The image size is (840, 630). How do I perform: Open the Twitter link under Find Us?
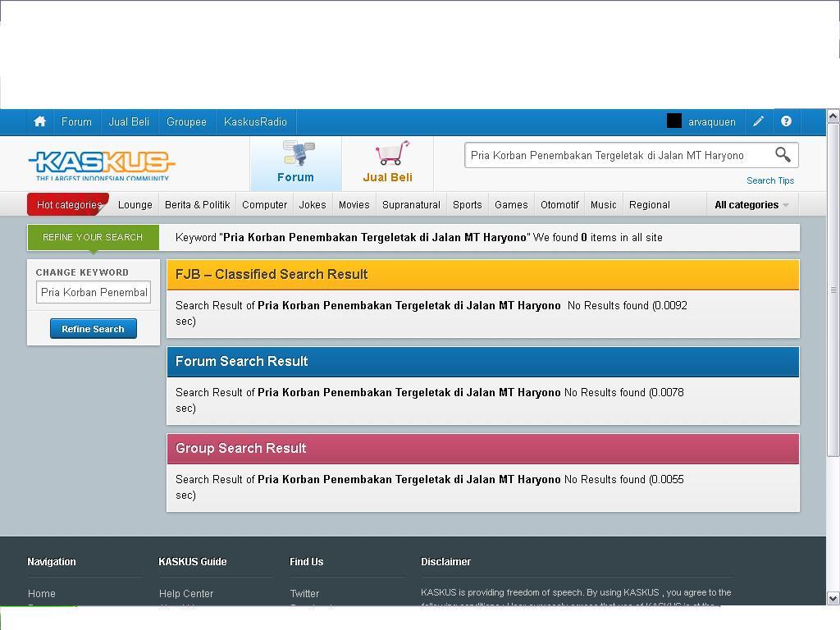[x=304, y=594]
